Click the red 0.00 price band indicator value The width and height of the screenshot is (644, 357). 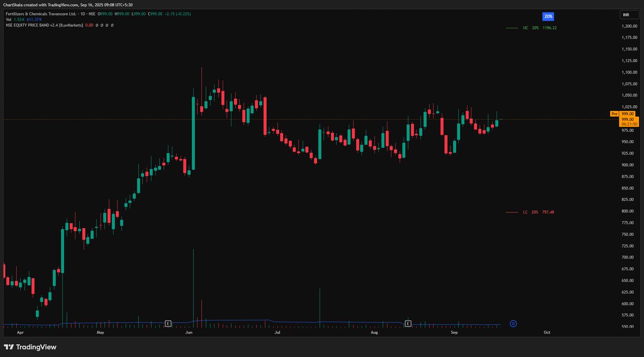point(90,25)
